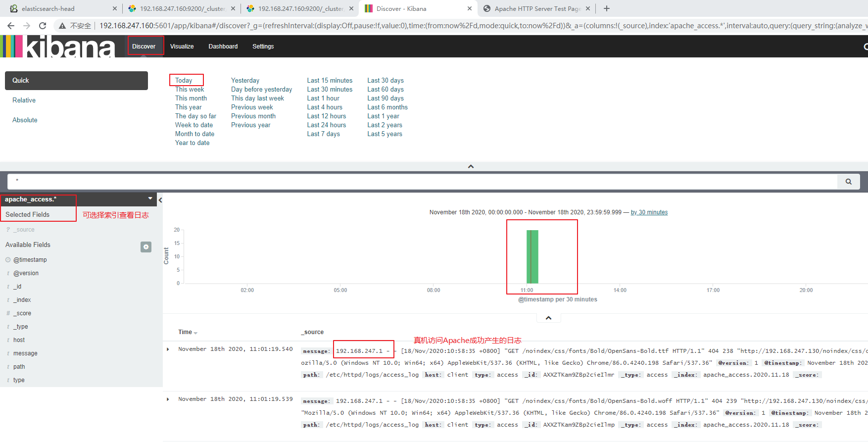The image size is (868, 442).
Task: Click the _source column header
Action: pos(312,332)
